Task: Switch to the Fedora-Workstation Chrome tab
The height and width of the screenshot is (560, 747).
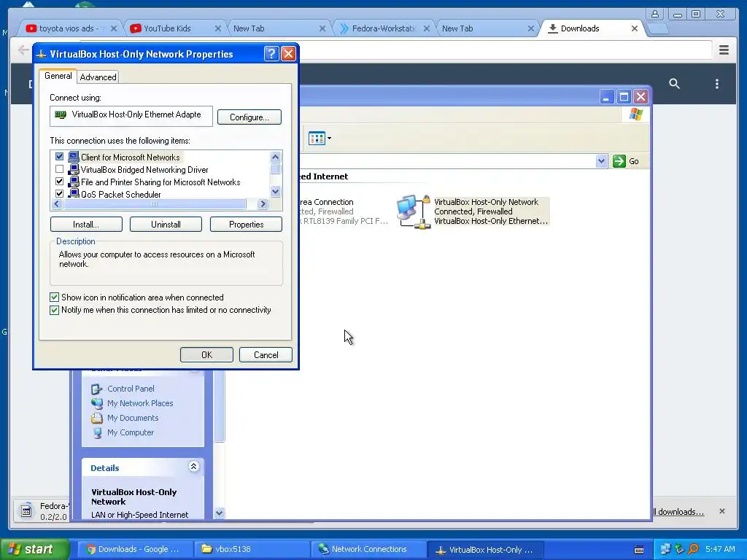Action: point(384,28)
